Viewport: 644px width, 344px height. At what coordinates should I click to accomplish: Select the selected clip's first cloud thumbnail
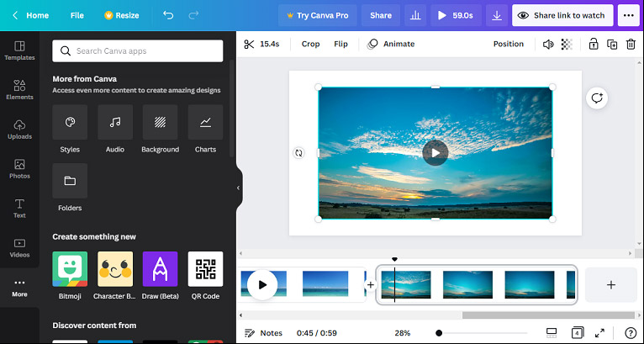406,284
